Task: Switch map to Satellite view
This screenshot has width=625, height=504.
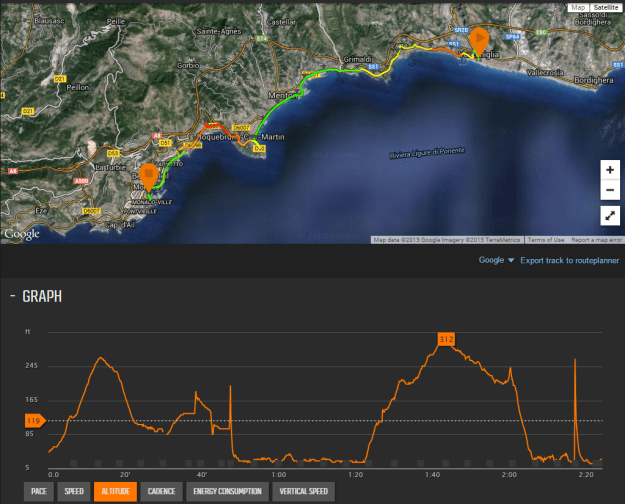Action: coord(606,7)
